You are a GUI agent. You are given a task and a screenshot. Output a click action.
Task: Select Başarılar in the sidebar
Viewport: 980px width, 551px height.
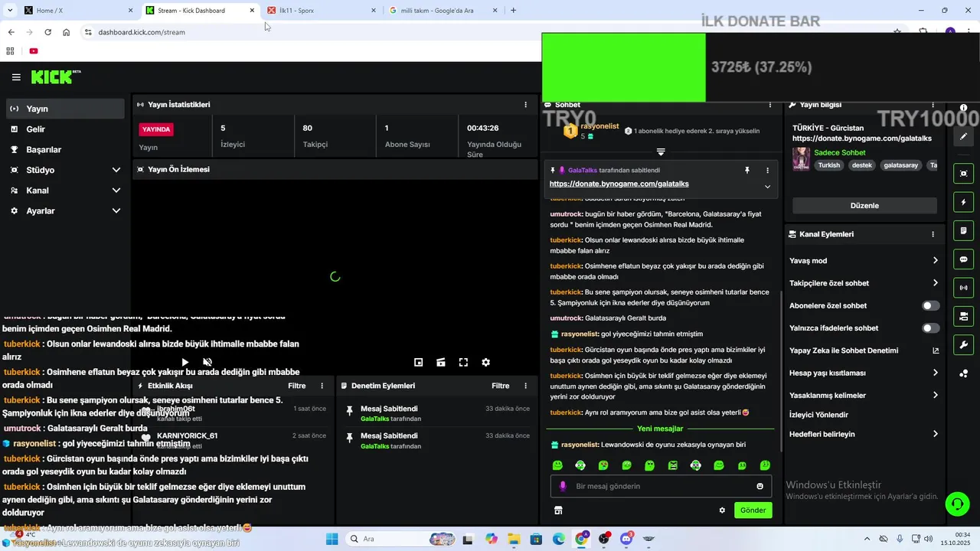click(x=66, y=149)
